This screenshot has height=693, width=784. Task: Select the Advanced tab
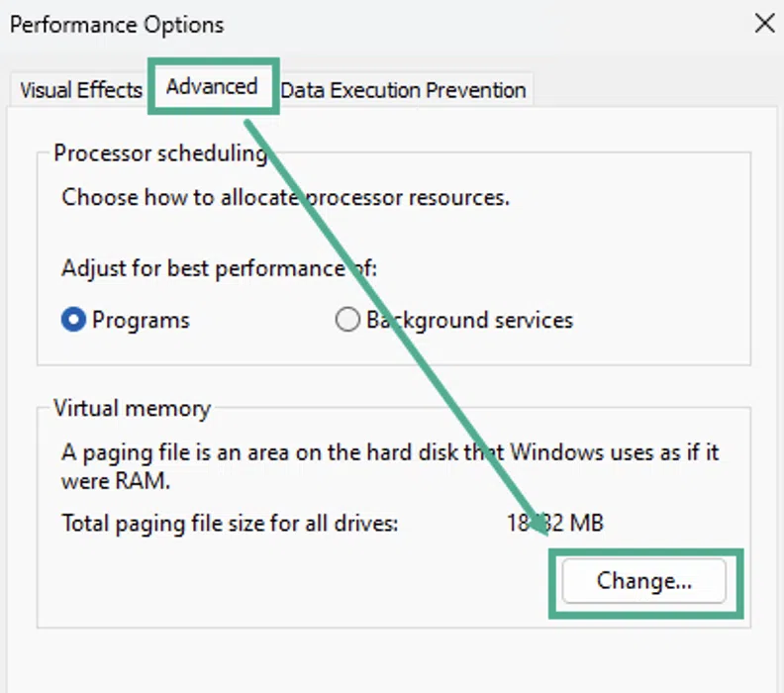coord(212,86)
